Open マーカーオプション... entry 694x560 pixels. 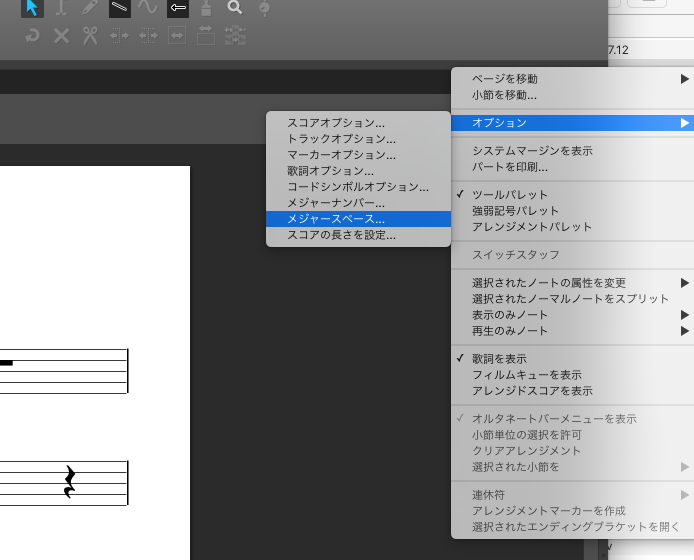pos(359,154)
